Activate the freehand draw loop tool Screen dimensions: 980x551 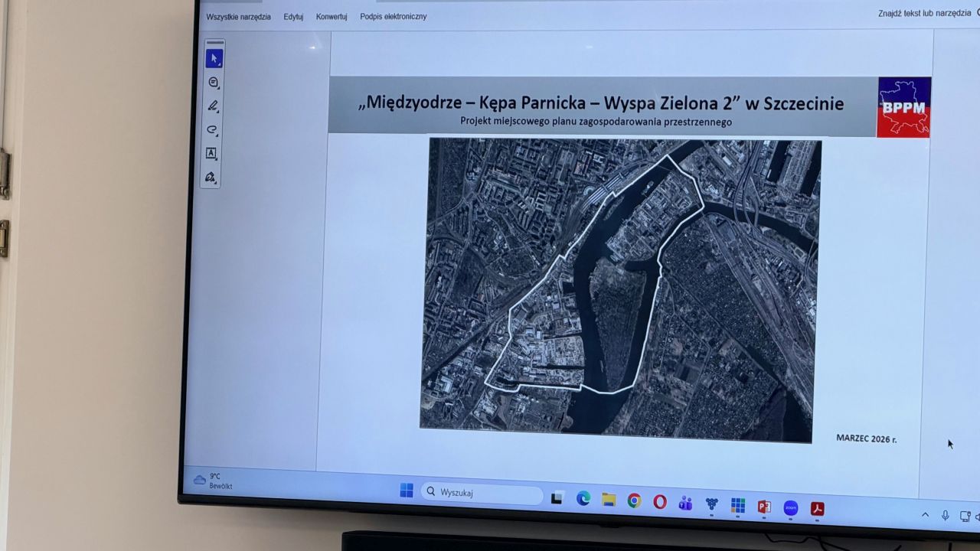(212, 129)
